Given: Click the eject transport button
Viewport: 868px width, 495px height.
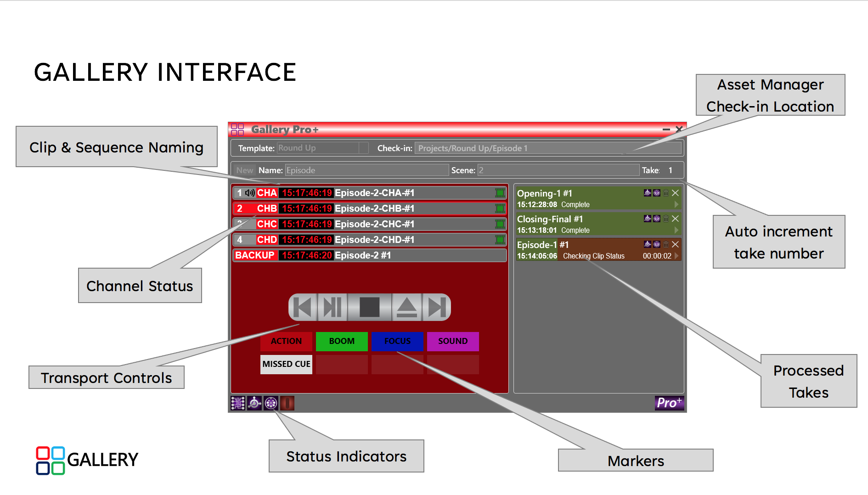Looking at the screenshot, I should (407, 307).
